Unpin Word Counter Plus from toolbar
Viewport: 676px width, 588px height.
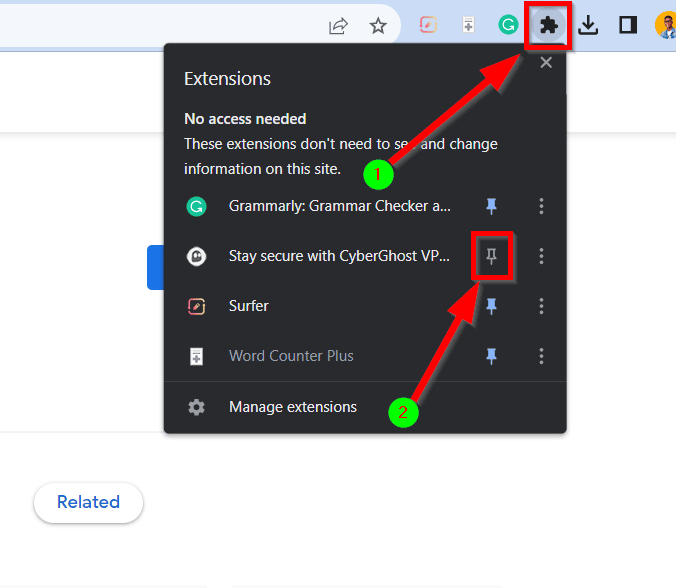pyautogui.click(x=491, y=356)
